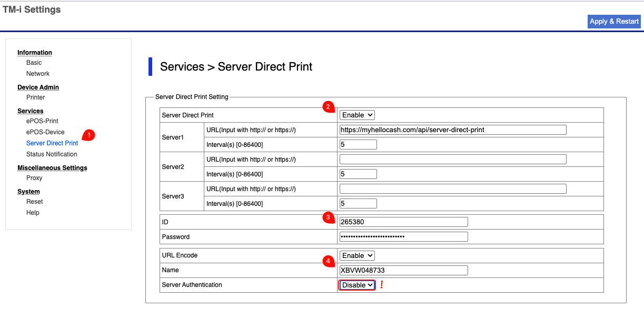Click the Server3 row label
This screenshot has width=644, height=318.
[x=173, y=196]
